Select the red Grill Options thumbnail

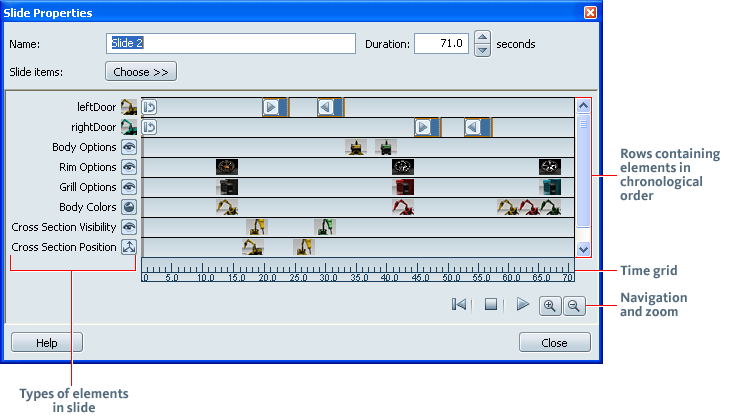point(403,187)
